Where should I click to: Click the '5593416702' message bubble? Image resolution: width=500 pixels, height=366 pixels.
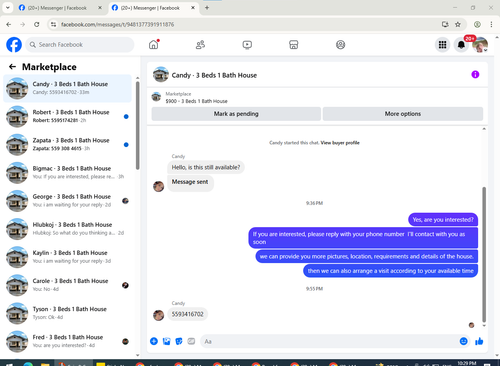point(187,314)
